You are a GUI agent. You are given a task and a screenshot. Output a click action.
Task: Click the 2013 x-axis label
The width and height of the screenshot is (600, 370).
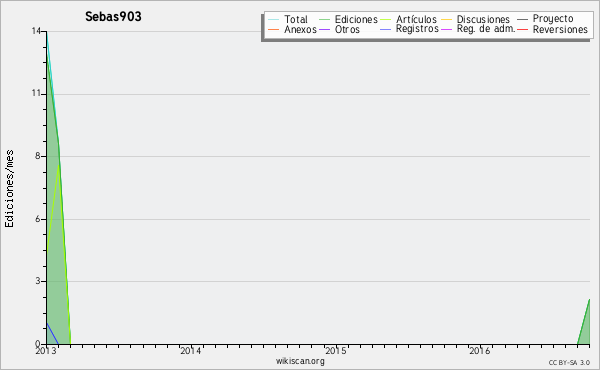46,350
